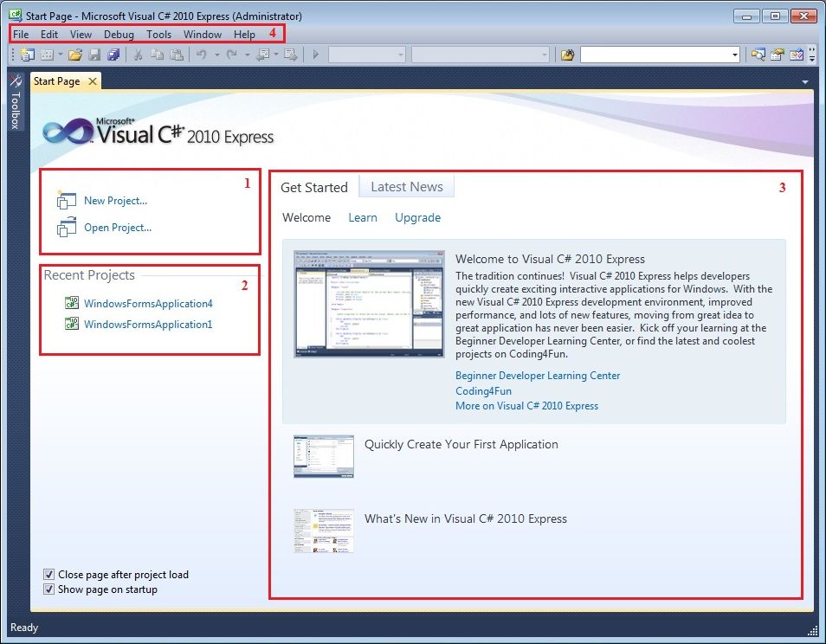Viewport: 826px width, 644px height.
Task: Open Beginner Developer Learning Center link
Action: click(x=538, y=376)
